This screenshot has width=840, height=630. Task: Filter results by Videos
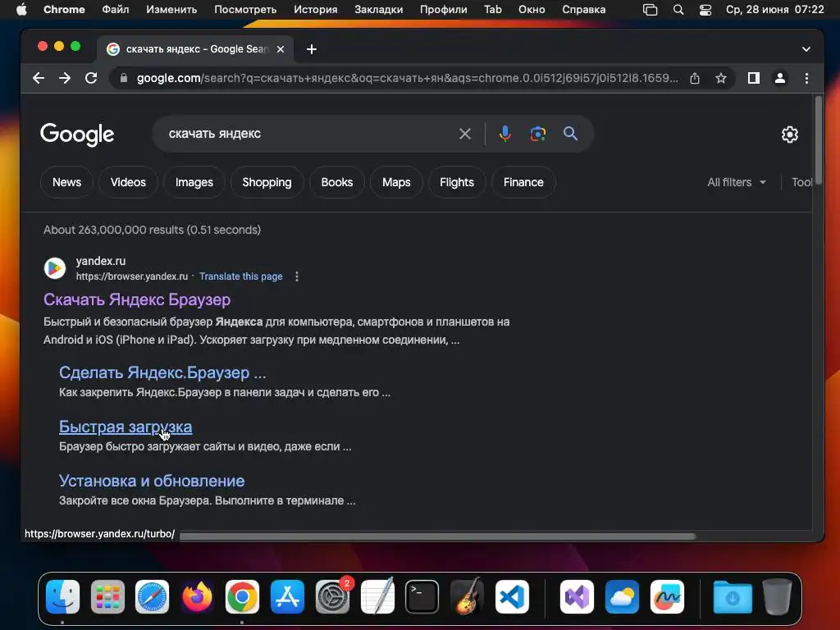(x=128, y=183)
